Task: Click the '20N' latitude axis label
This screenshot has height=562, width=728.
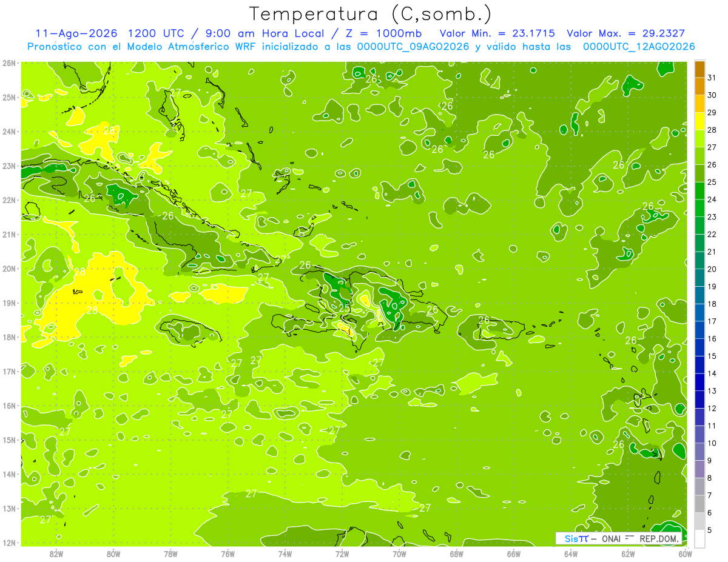Action: pyautogui.click(x=10, y=269)
